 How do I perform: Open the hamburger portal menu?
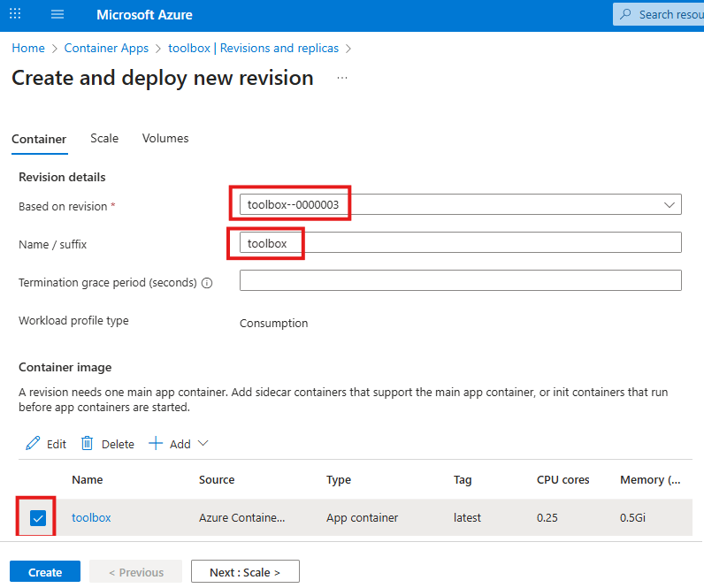click(57, 15)
